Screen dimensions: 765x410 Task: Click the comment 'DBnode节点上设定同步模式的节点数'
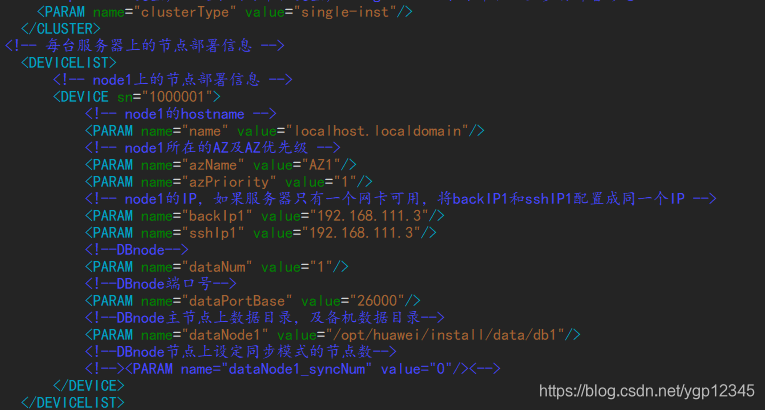coord(241,352)
